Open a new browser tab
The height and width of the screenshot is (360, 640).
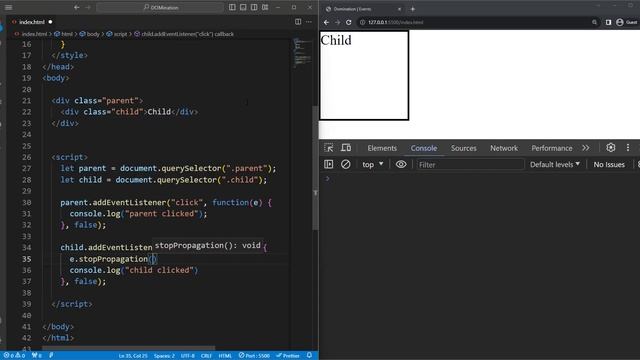[412, 9]
